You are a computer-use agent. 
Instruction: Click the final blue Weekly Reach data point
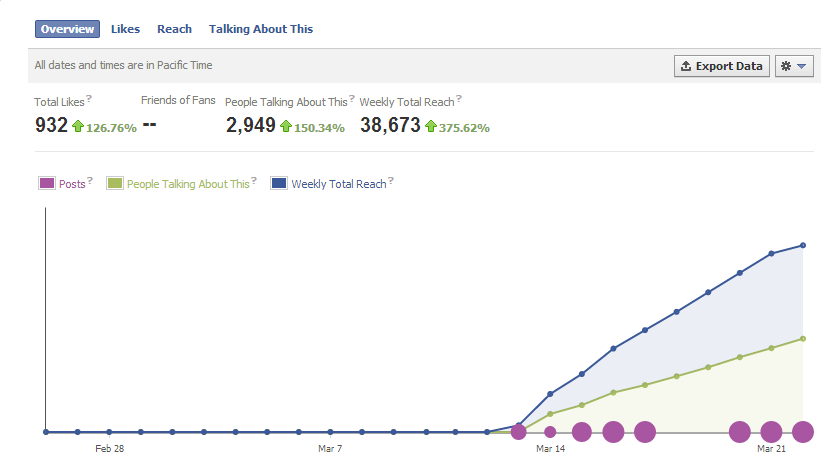click(x=803, y=245)
